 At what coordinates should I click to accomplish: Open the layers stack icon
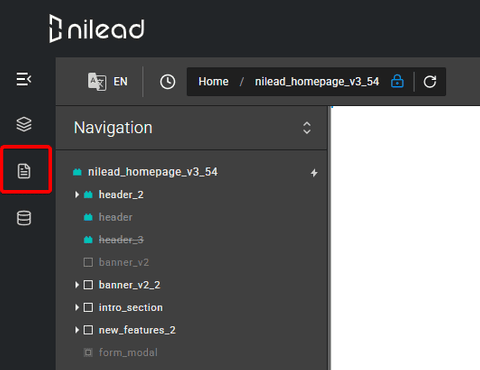click(x=24, y=124)
